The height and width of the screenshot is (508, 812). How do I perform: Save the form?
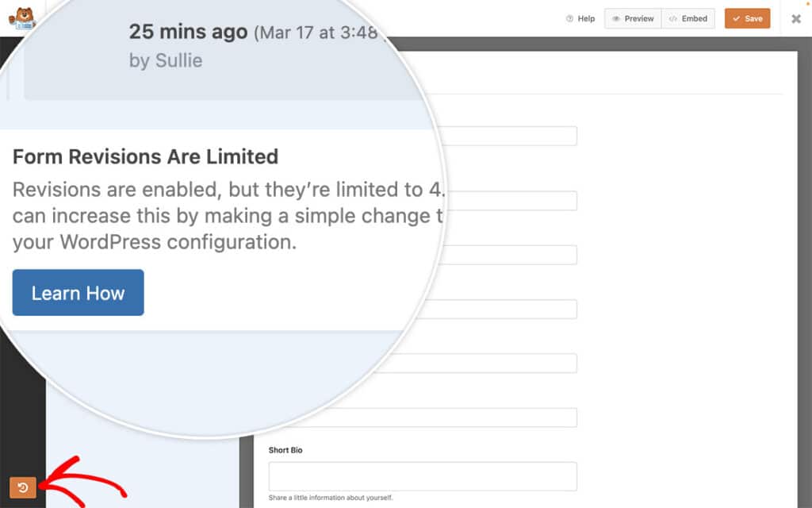747,18
